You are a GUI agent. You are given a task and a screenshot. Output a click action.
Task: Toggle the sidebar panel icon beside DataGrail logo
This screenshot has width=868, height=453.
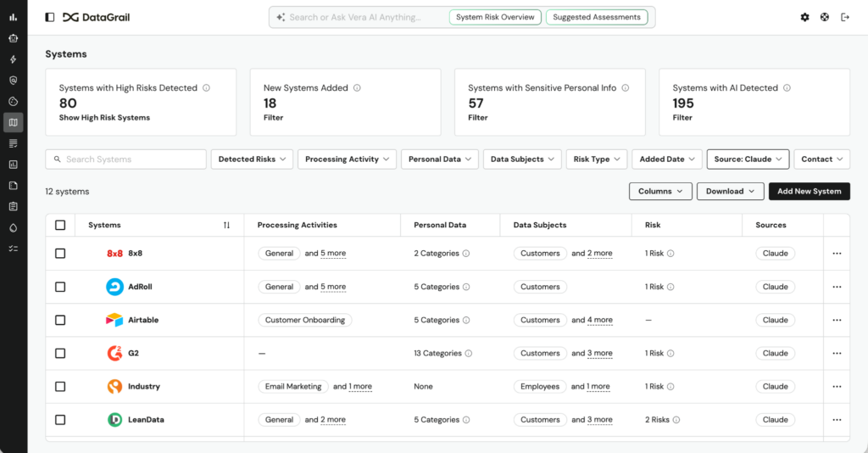(x=50, y=17)
